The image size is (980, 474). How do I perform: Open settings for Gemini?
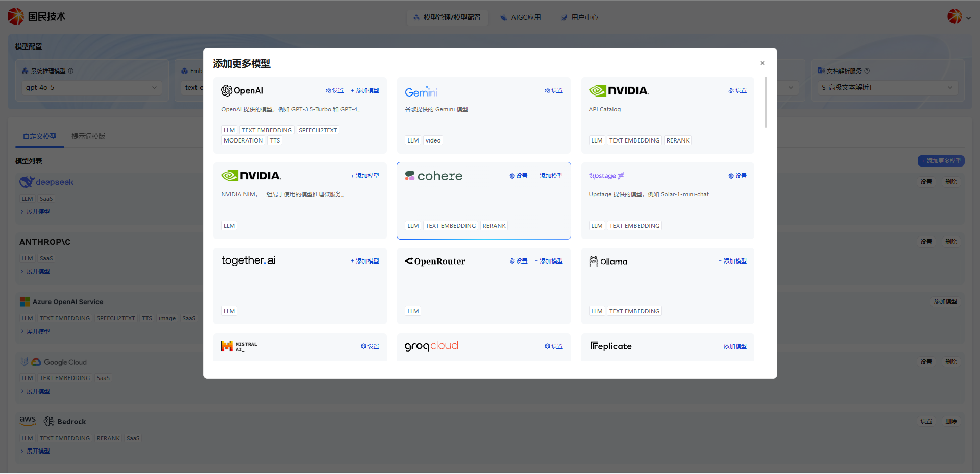554,90
